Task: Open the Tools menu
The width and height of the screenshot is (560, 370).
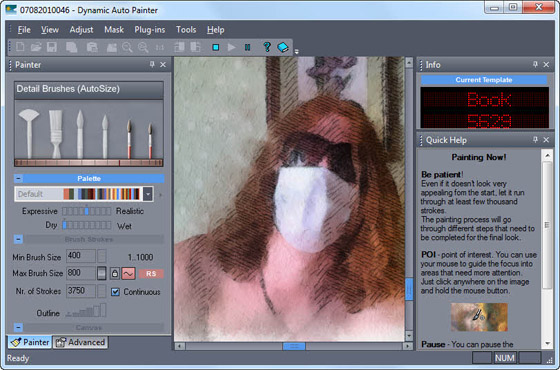Action: tap(186, 30)
